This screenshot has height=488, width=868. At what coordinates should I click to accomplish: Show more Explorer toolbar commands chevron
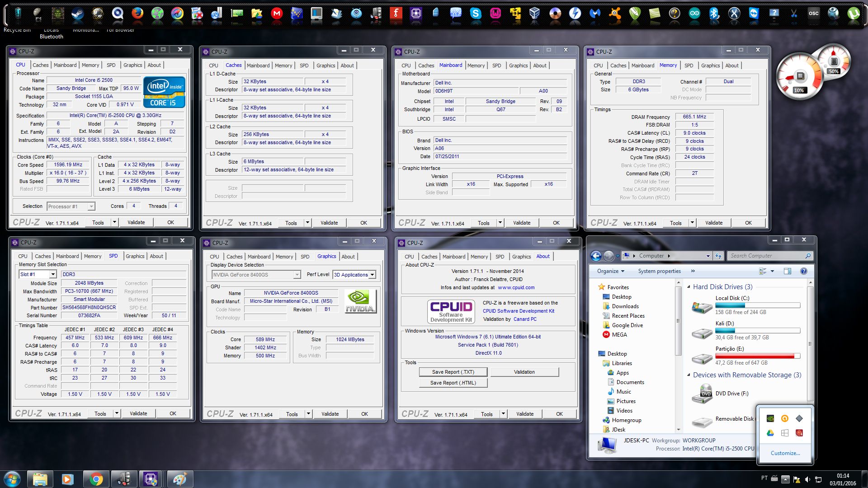click(693, 271)
